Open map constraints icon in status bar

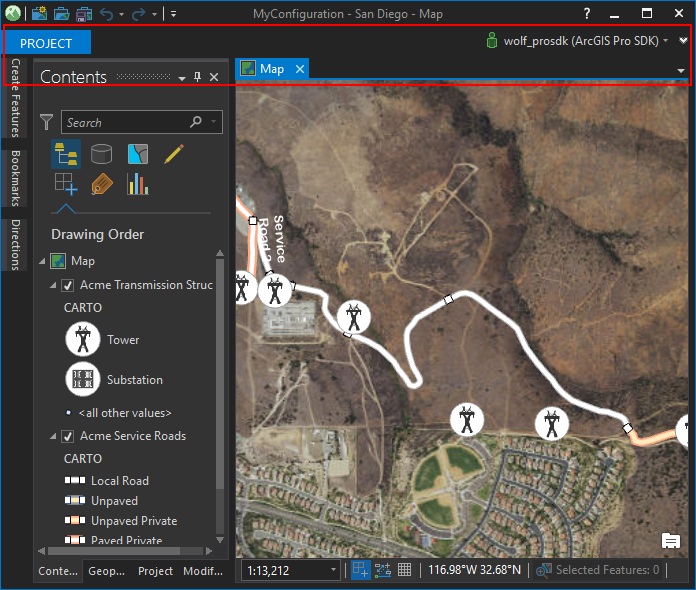point(383,570)
